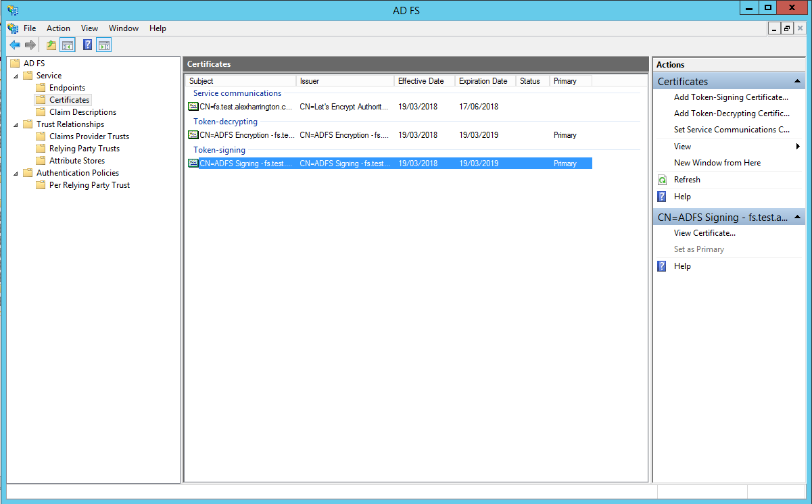The height and width of the screenshot is (504, 812).
Task: Open the Relying Party Trusts folder
Action: [x=84, y=149]
